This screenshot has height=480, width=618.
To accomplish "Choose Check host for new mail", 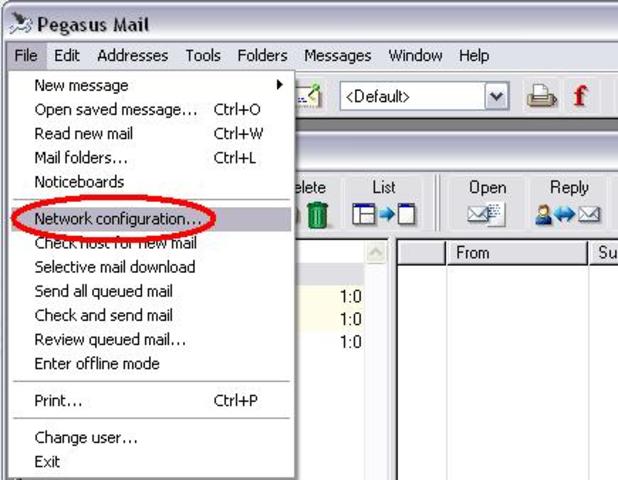I will [x=151, y=243].
